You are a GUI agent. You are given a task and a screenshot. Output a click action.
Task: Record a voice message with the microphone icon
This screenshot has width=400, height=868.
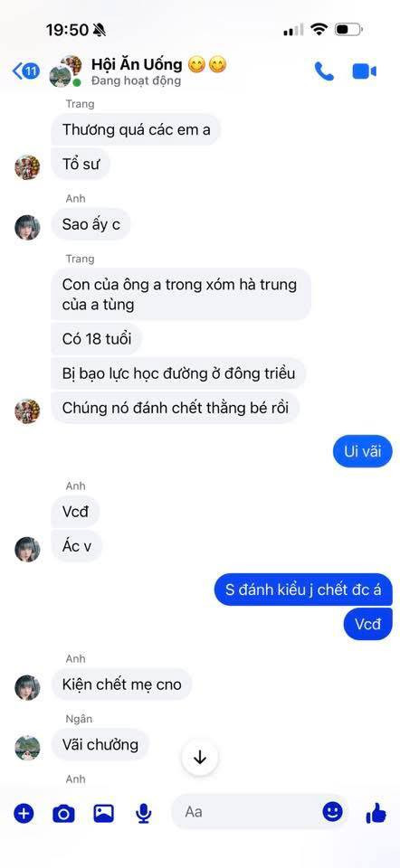click(x=144, y=813)
